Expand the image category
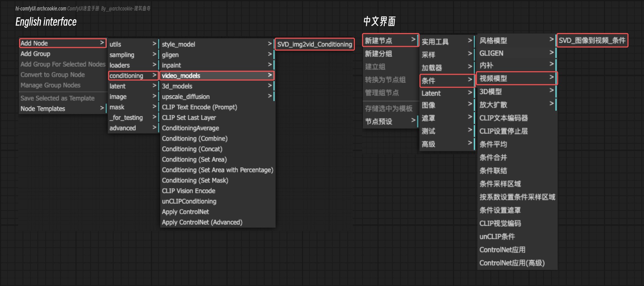This screenshot has height=286, width=644. pos(133,97)
